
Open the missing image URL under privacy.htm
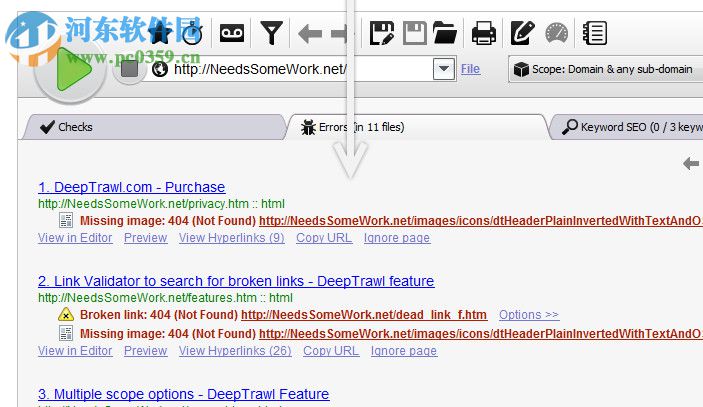point(481,221)
